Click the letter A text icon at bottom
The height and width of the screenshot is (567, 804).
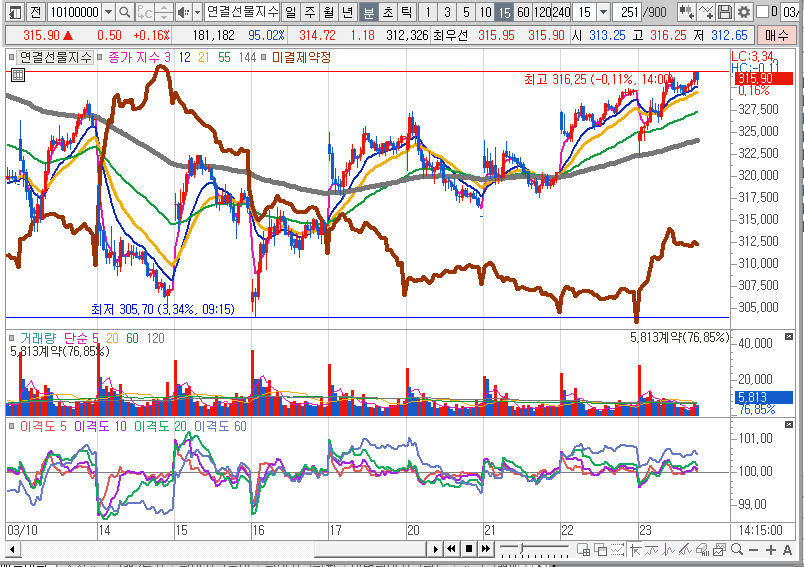click(x=788, y=549)
